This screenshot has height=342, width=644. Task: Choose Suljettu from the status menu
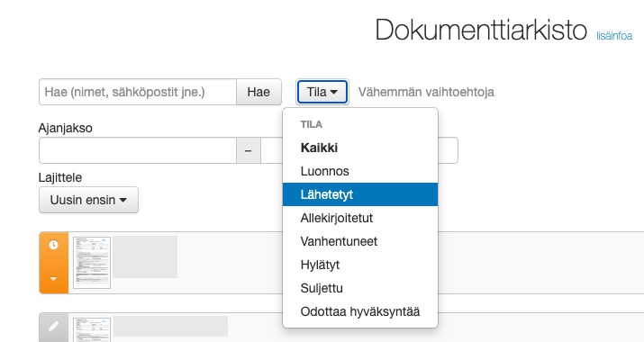[360, 288]
